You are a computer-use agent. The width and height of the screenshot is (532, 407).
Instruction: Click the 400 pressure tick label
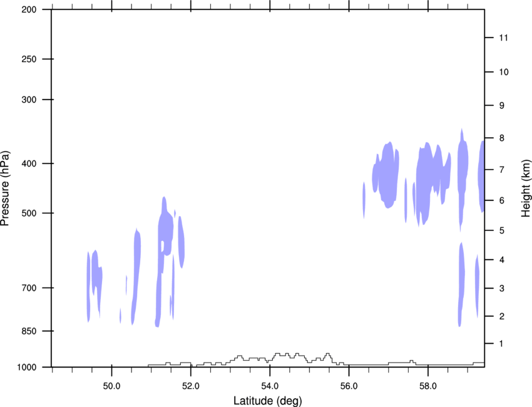[x=29, y=163]
